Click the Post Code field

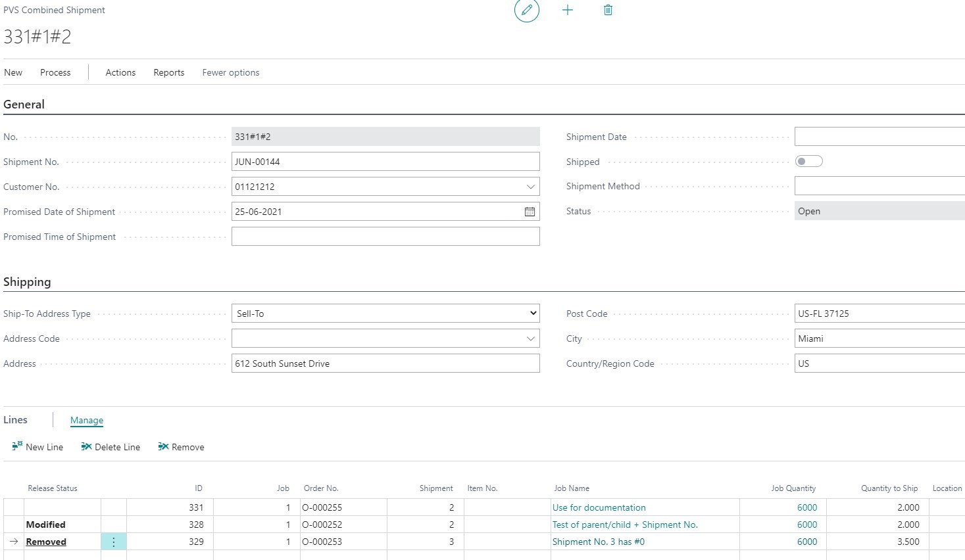(879, 314)
